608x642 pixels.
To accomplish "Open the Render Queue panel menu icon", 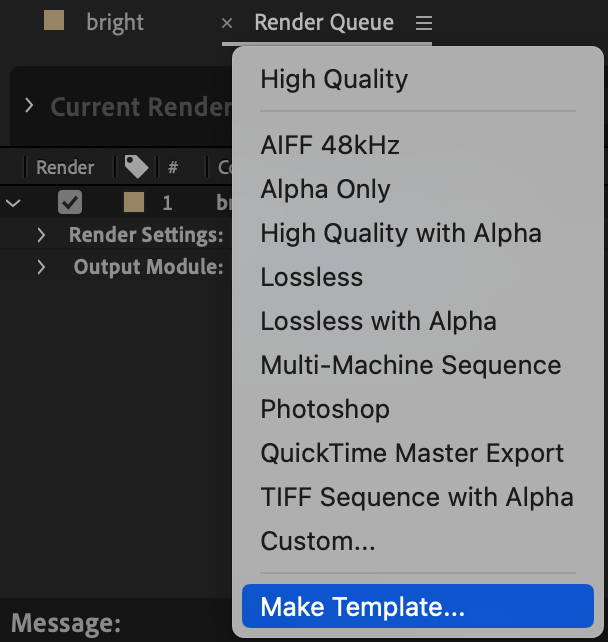I will (x=424, y=22).
